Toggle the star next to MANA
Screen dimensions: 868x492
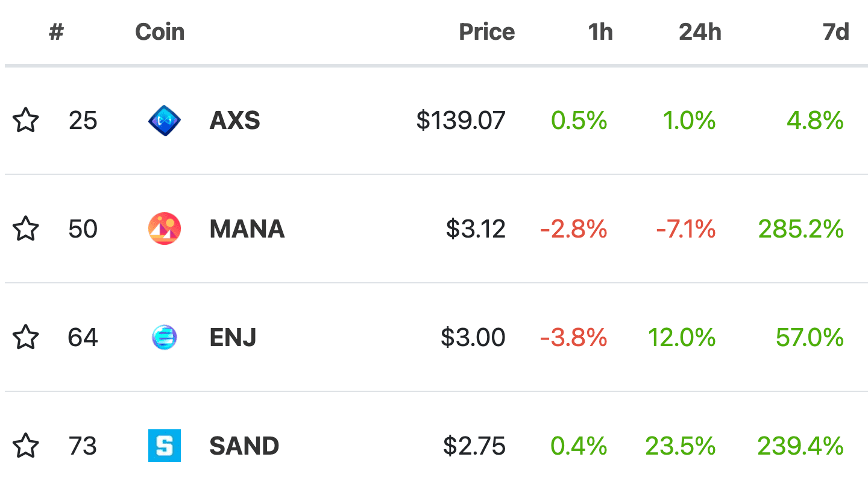[25, 229]
